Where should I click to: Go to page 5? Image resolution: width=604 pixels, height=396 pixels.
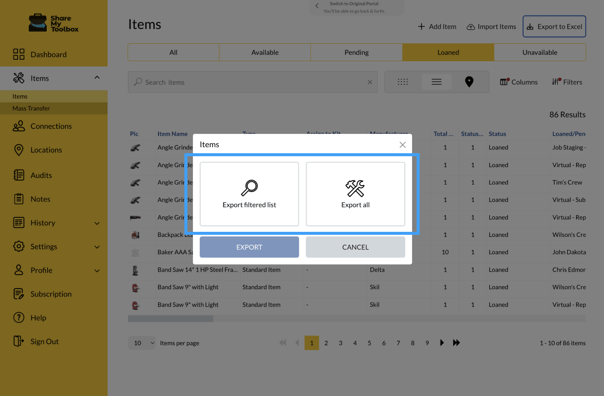coord(369,343)
